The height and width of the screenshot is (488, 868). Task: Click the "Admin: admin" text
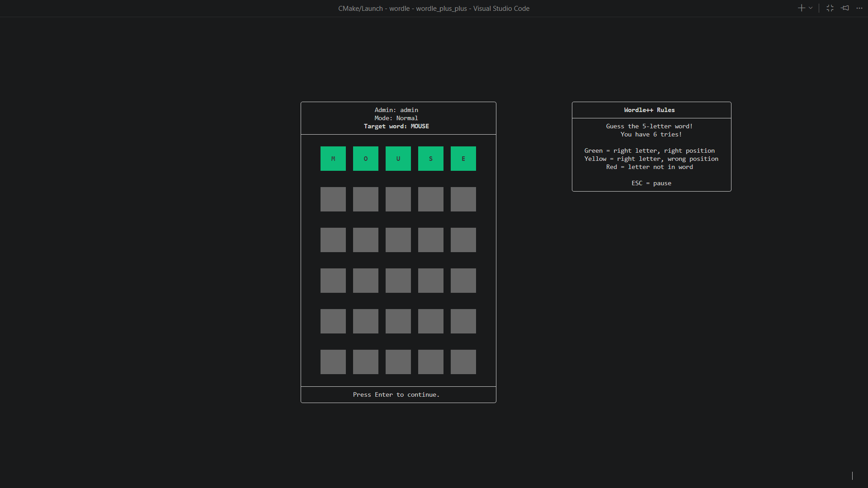tap(396, 110)
